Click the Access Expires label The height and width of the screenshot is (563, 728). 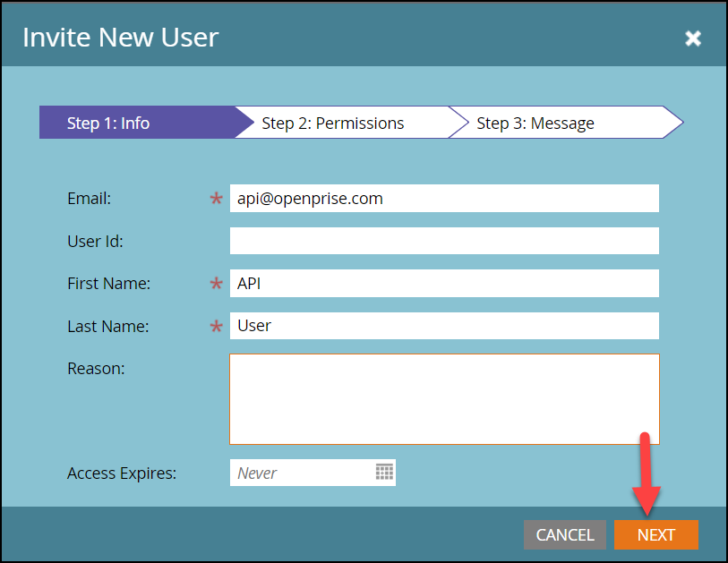click(122, 473)
